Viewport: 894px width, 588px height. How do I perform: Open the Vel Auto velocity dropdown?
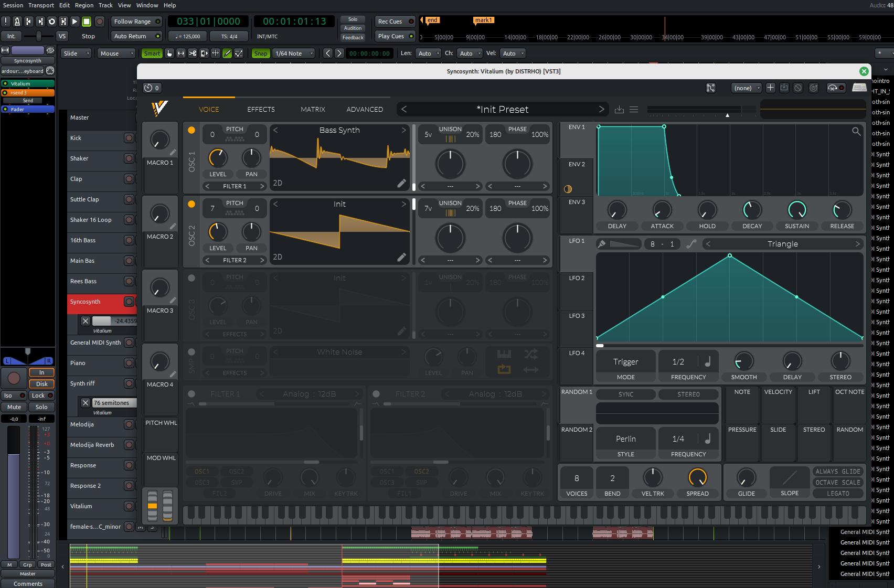(513, 53)
